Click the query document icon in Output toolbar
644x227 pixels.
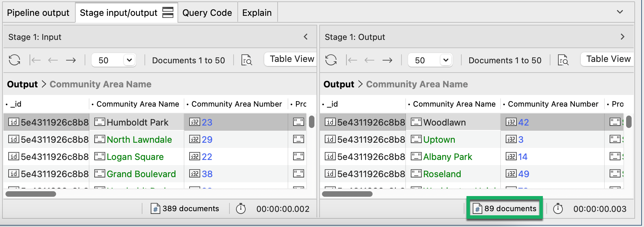tap(563, 60)
